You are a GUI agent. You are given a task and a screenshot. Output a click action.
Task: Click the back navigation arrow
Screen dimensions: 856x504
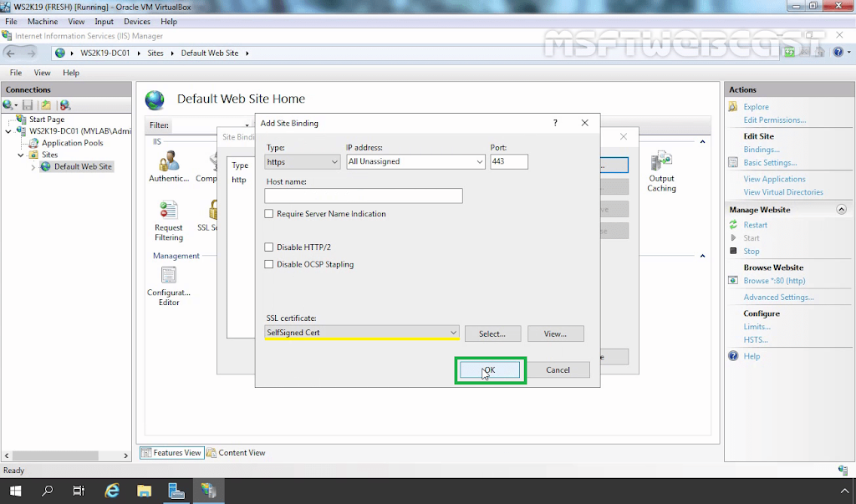pos(10,53)
